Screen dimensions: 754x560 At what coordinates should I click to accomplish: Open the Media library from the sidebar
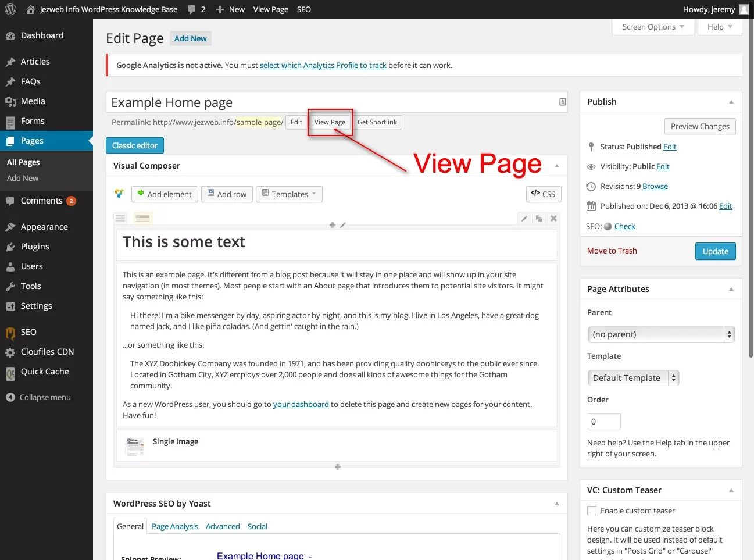click(10, 101)
